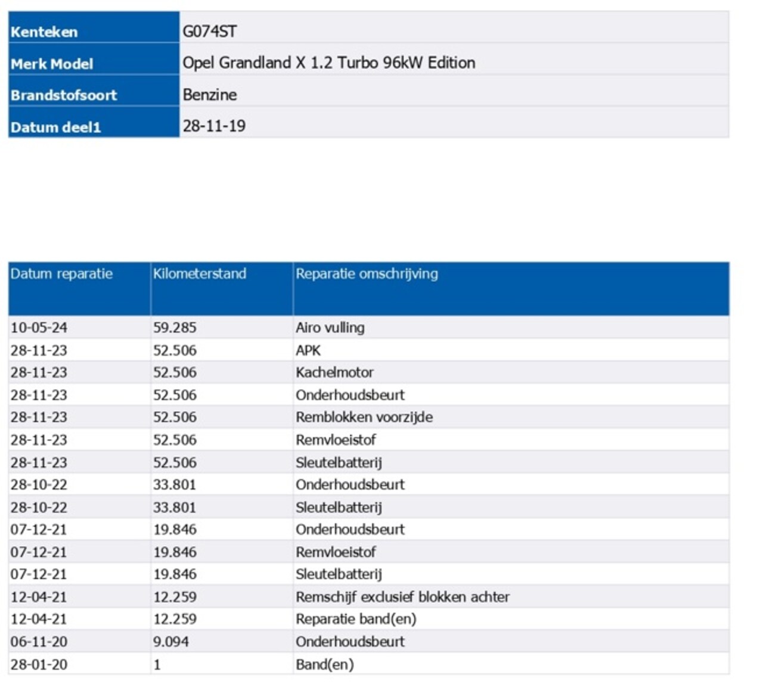Click the mileage value 59.285
Screen dimensions: 763x700
point(175,328)
